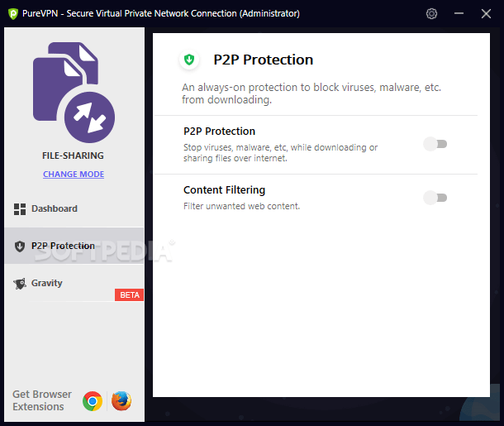Click the PureVPN logo in title bar
Viewport: 504px width, 426px height.
13,14
